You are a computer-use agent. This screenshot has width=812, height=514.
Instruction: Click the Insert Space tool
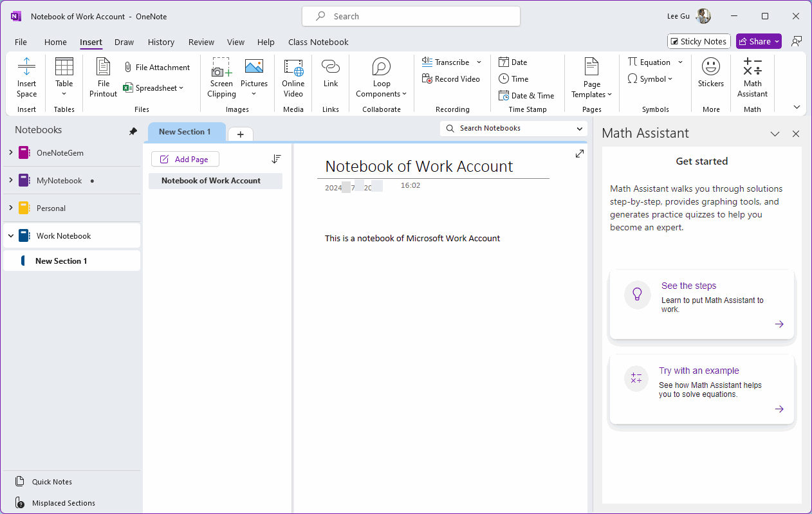tap(26, 77)
